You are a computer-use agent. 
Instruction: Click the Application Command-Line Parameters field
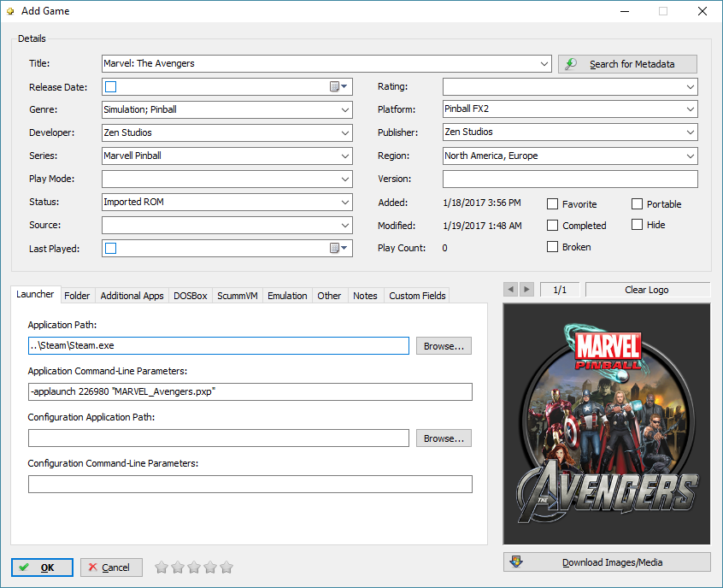[250, 392]
